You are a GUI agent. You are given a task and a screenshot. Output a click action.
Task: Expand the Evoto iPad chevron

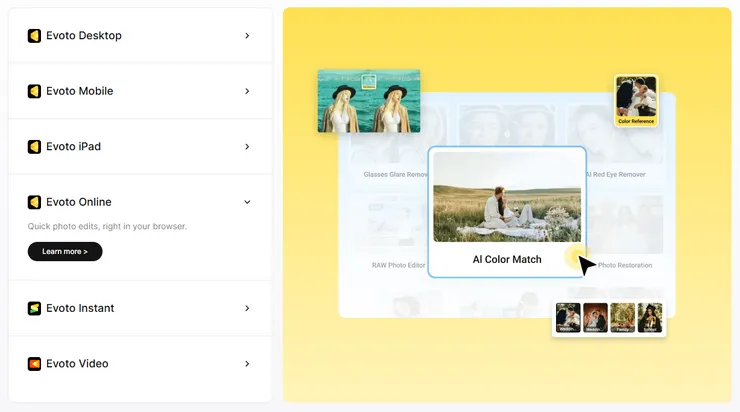[x=247, y=147]
